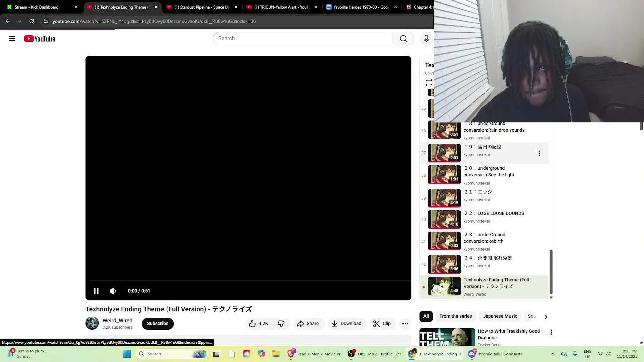Screen dimensions: 644x362
Task: Start voice search with the microphone icon
Action: point(426,39)
